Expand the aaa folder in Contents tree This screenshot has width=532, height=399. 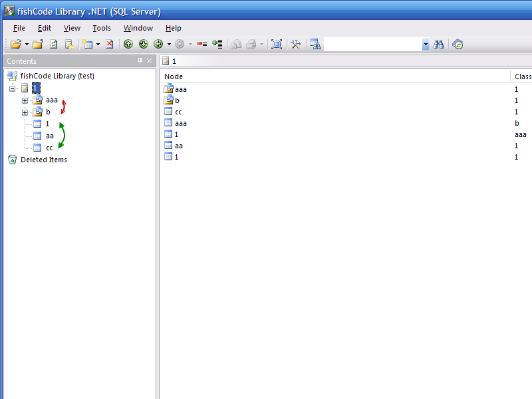(x=25, y=101)
